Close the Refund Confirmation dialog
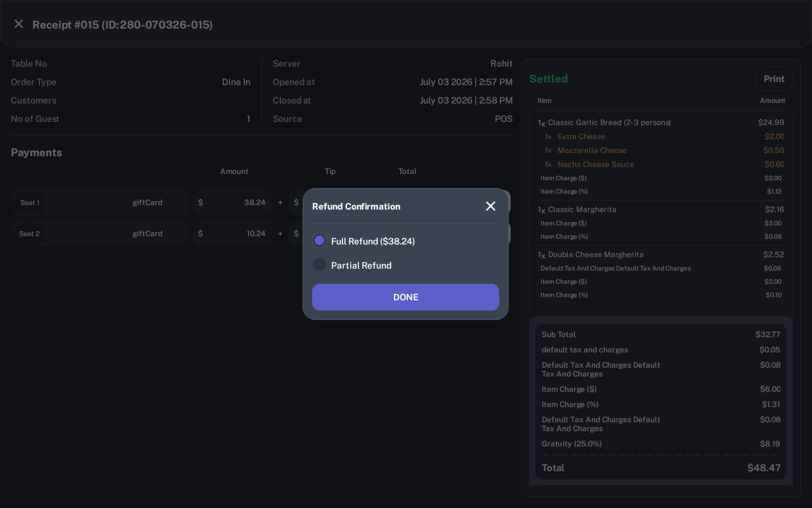812x508 pixels. click(x=490, y=206)
